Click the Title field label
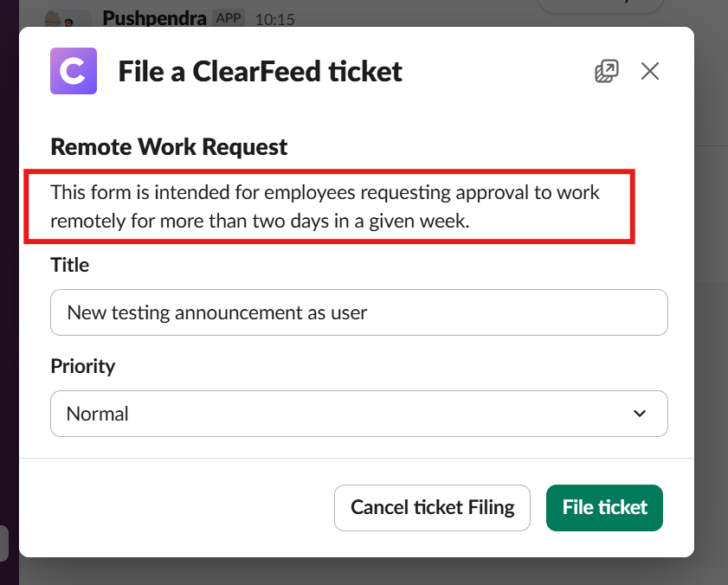This screenshot has width=728, height=585. coord(70,265)
